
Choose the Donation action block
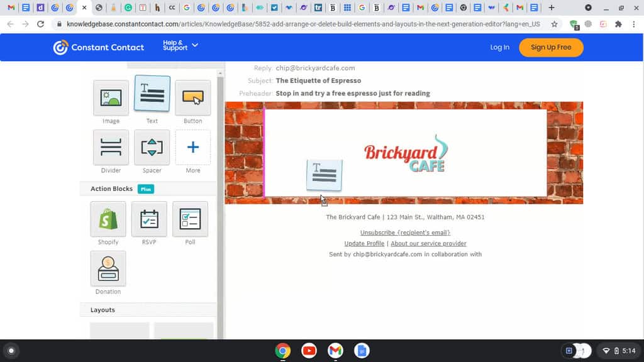[x=108, y=269]
